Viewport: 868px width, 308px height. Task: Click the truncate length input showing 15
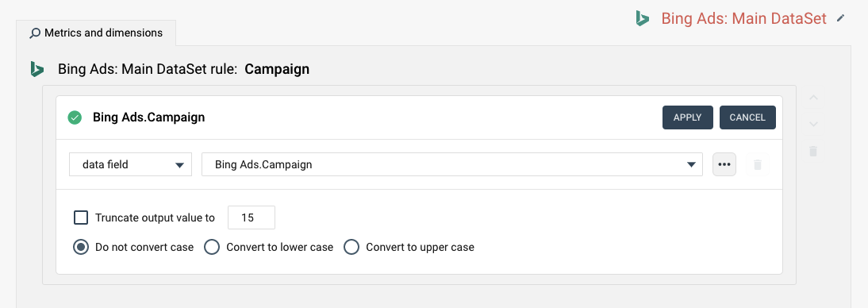252,218
